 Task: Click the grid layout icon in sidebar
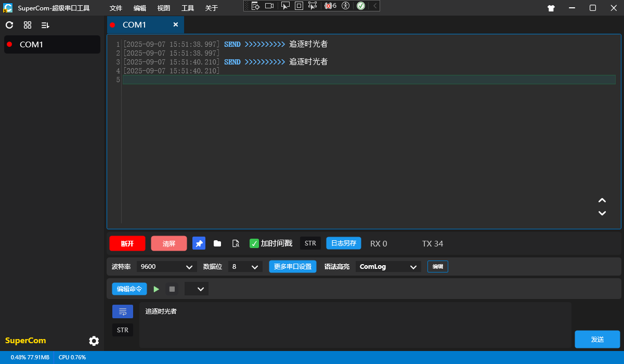(x=28, y=25)
